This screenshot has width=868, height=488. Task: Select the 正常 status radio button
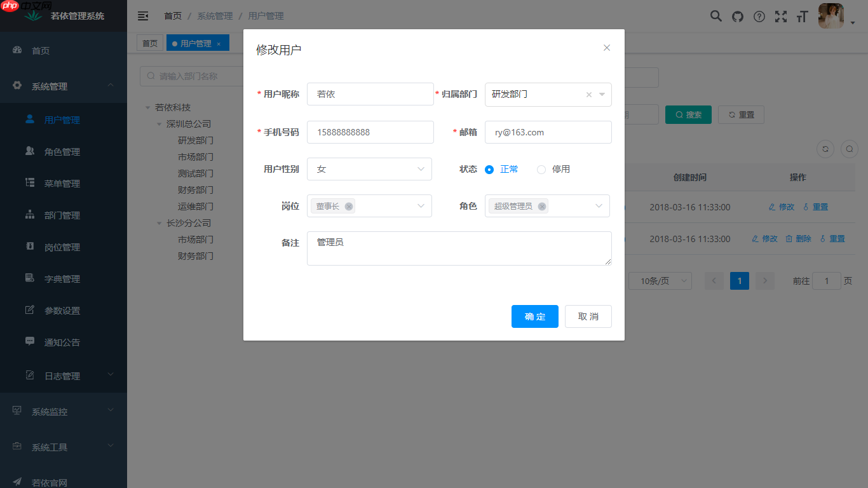pos(489,169)
